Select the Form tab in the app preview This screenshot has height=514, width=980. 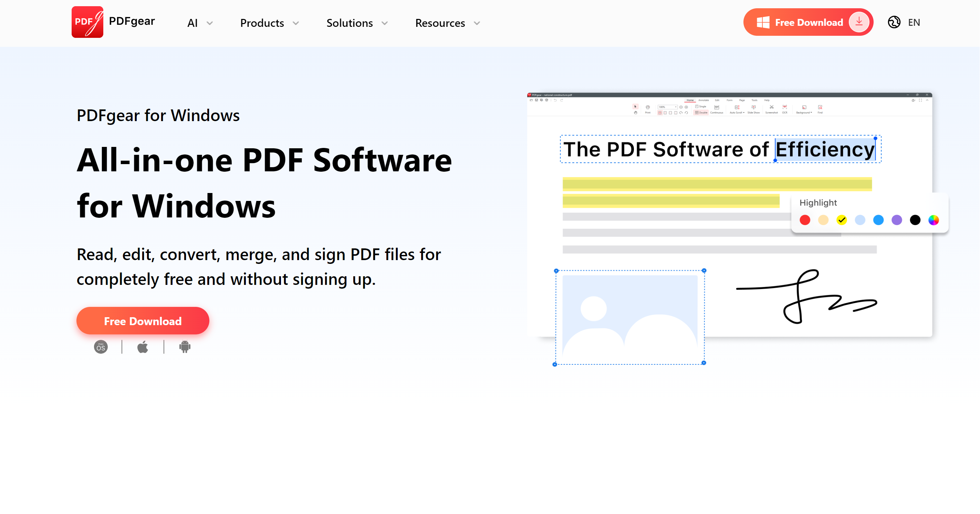click(x=730, y=100)
